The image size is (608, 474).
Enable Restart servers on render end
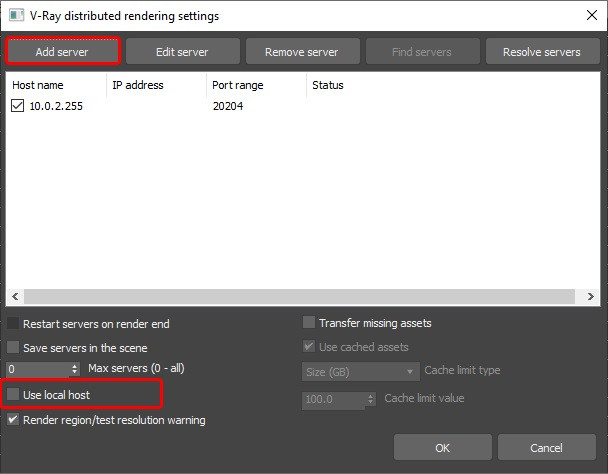[13, 323]
